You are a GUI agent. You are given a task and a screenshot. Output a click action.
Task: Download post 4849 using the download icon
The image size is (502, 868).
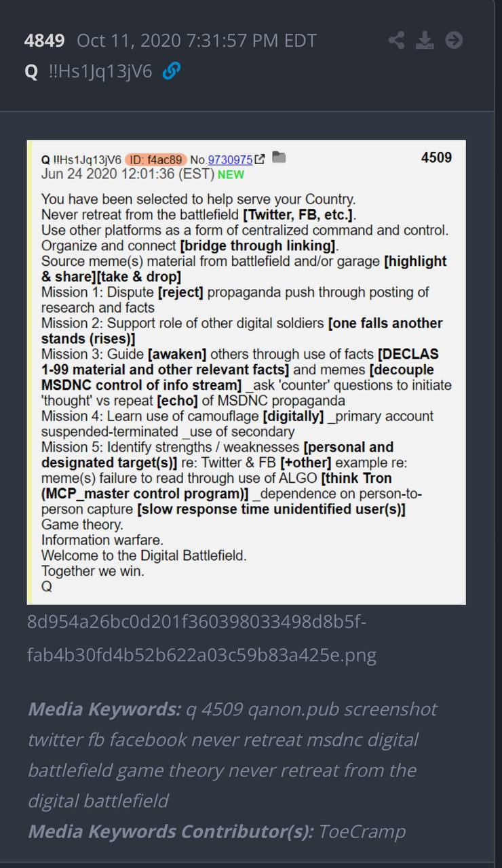click(425, 41)
